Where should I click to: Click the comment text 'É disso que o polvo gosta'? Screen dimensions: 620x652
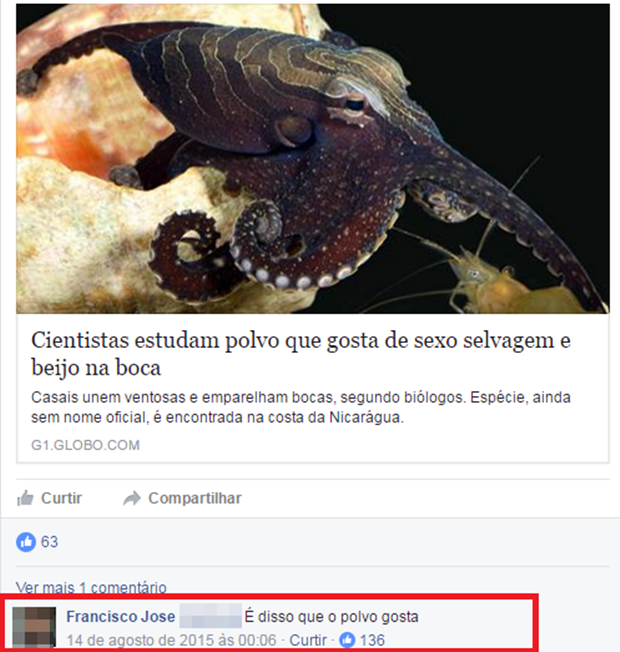tap(331, 617)
